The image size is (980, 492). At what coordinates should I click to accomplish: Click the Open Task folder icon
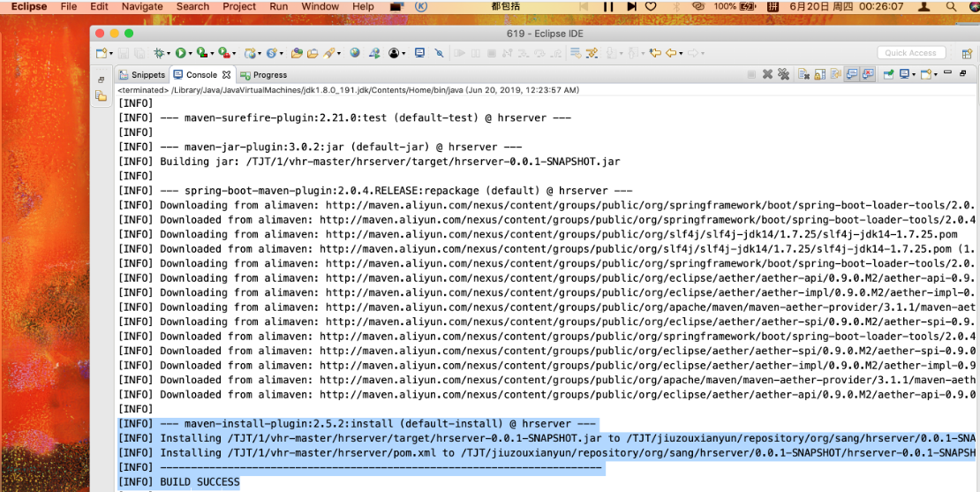pos(313,53)
